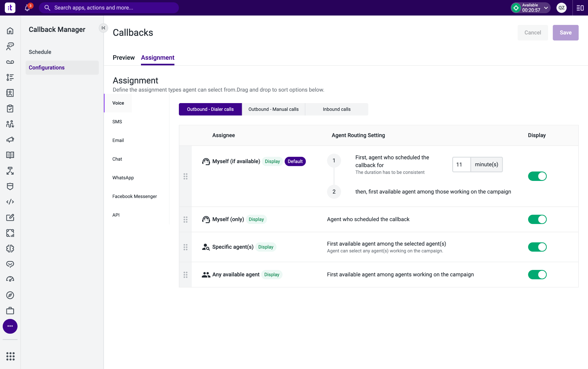Open the Available status dropdown
This screenshot has height=369, width=588.
point(531,8)
